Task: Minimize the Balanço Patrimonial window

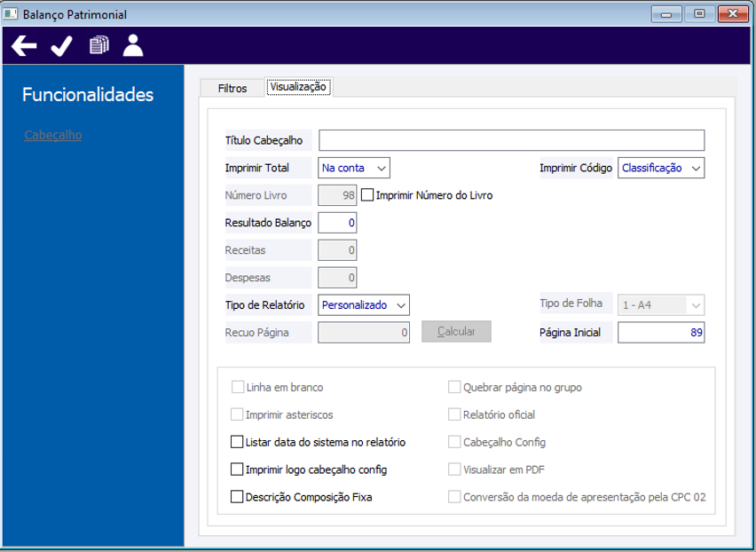Action: pos(666,14)
